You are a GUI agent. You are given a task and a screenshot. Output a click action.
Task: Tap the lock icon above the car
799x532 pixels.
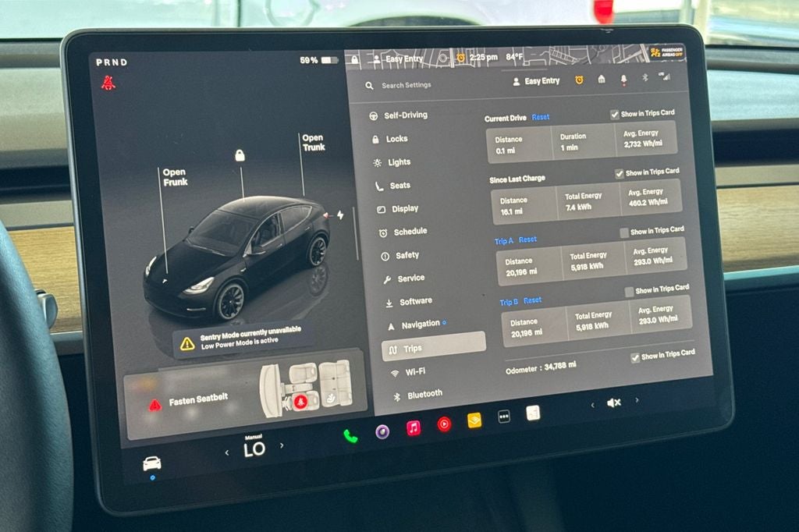click(x=240, y=155)
